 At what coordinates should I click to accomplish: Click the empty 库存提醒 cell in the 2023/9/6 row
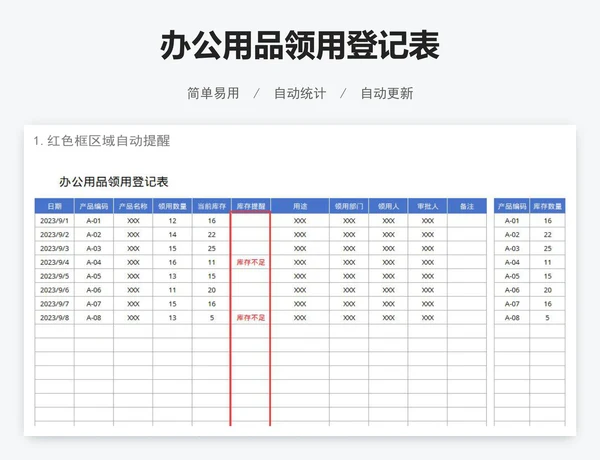click(251, 290)
